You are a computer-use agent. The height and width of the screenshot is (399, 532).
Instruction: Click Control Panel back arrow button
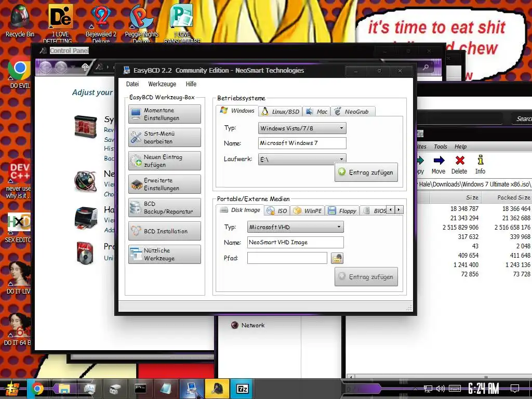click(x=45, y=67)
